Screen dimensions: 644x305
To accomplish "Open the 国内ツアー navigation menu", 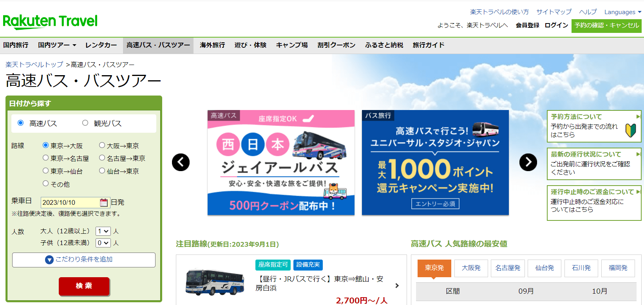I will point(57,45).
